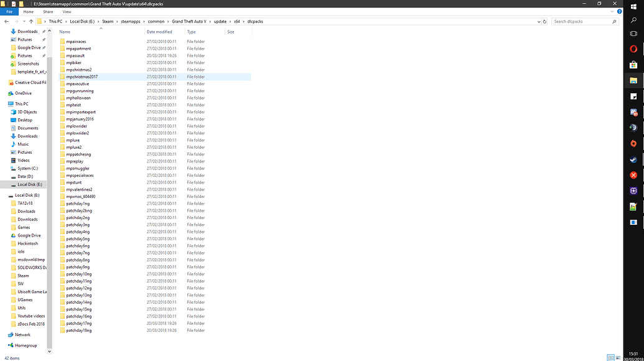Screen dimensions: 644x361
Task: Click the Windows Start button
Action: coord(634,6)
